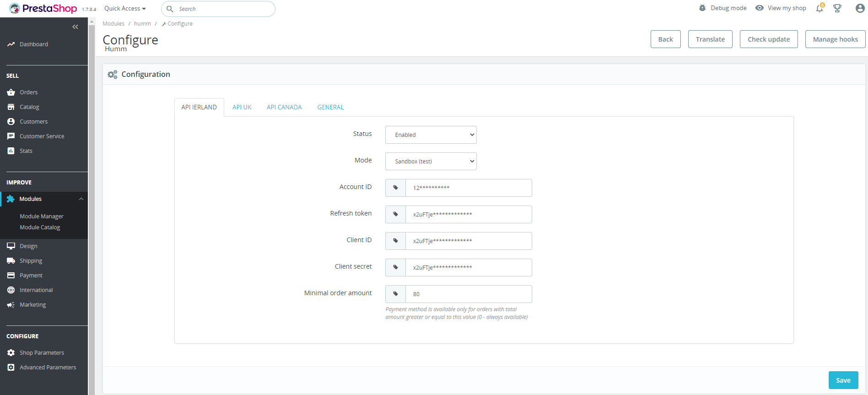Switch to the GENERAL tab
This screenshot has width=868, height=395.
pos(330,107)
